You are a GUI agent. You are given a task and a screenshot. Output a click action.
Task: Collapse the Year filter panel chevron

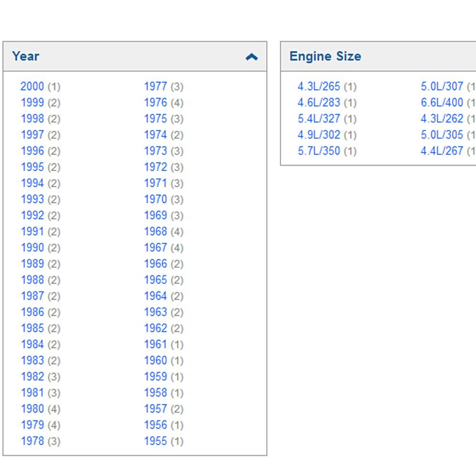click(x=251, y=57)
